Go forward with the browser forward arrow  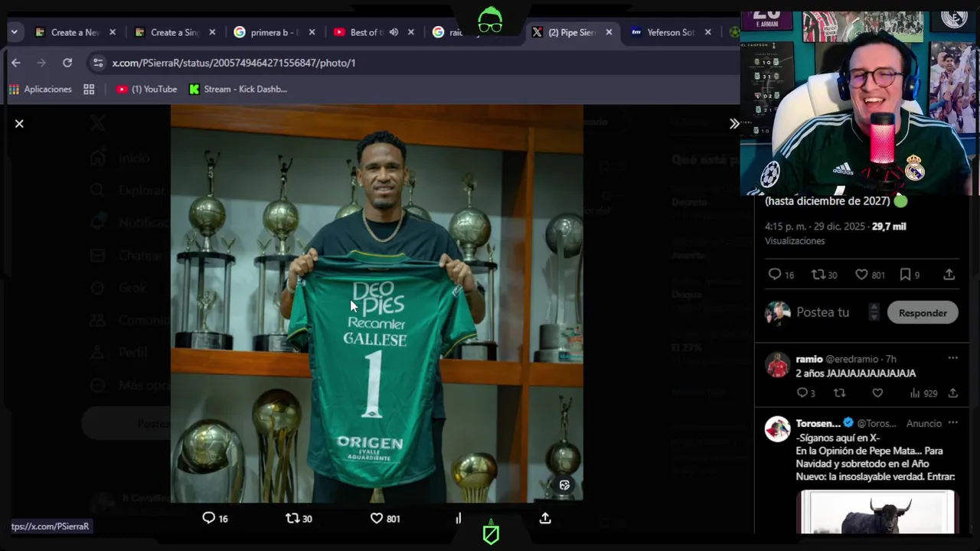41,63
